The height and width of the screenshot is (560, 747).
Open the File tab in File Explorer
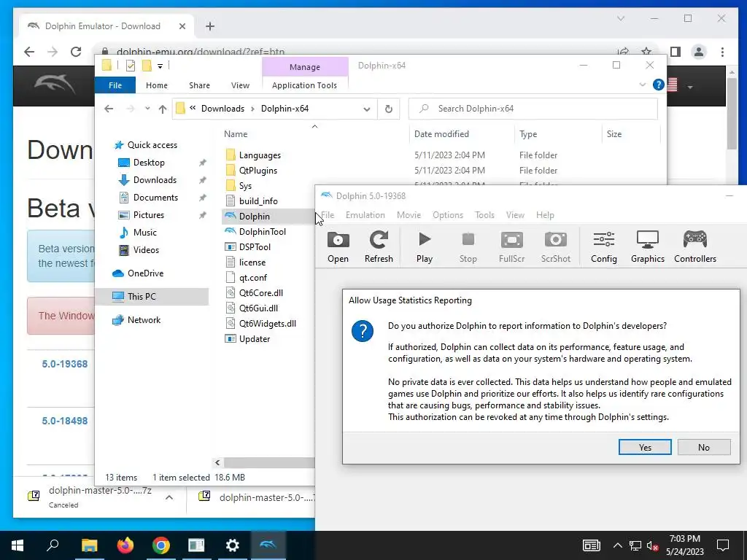115,85
